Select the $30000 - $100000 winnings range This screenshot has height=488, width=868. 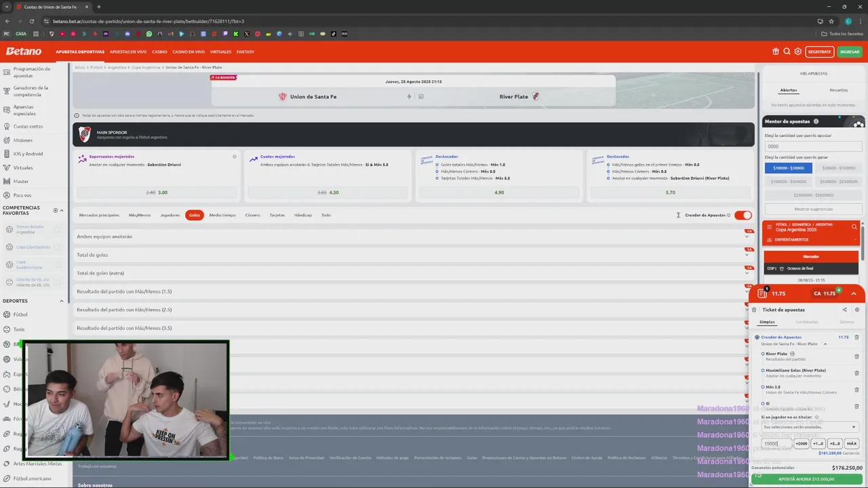(x=838, y=168)
